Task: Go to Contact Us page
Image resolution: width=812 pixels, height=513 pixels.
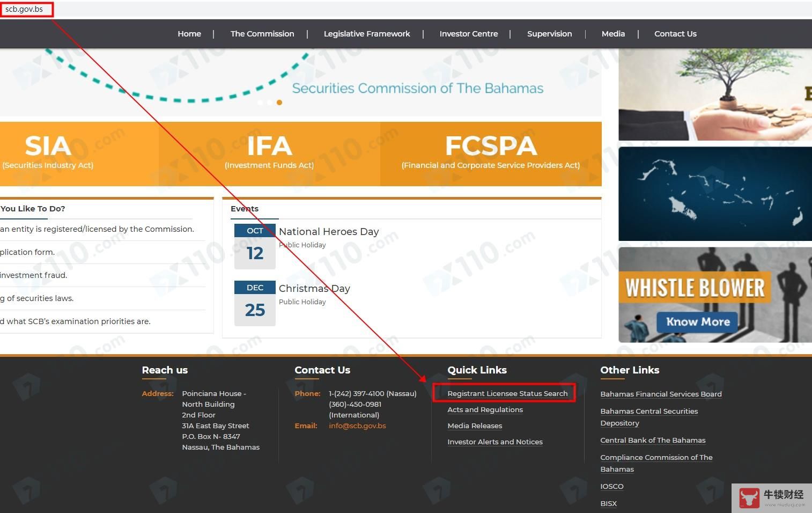Action: point(675,34)
